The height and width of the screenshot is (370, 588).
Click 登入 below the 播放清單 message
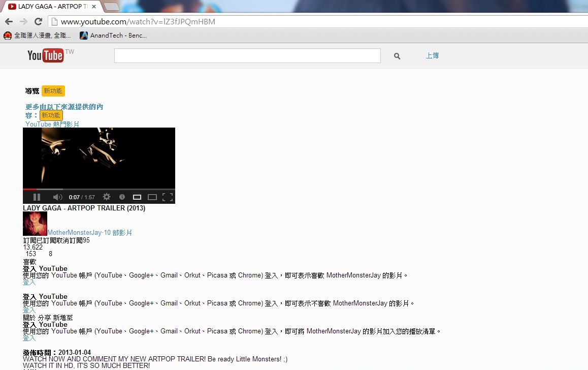pos(29,338)
